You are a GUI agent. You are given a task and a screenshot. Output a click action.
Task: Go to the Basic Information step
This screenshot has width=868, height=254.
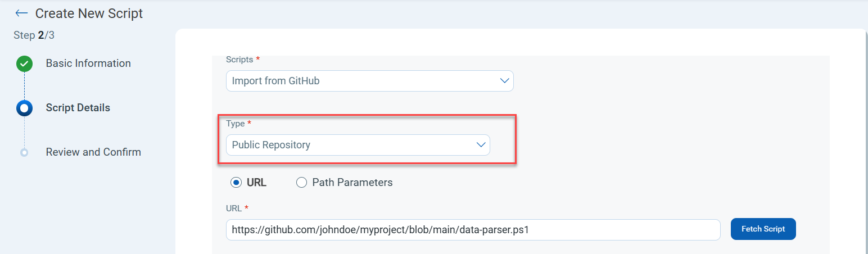tap(88, 63)
